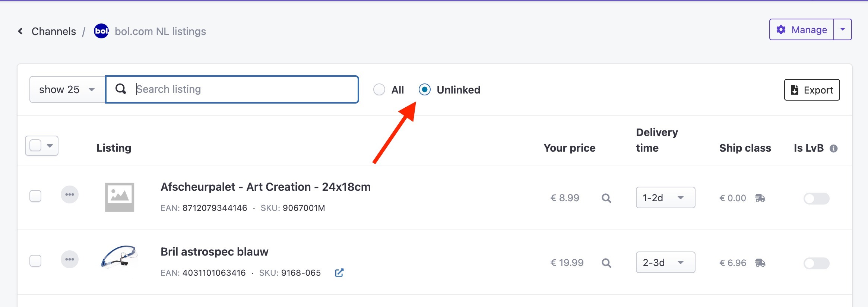Click the truck icon next to €6.96
This screenshot has height=307, width=868.
point(760,263)
